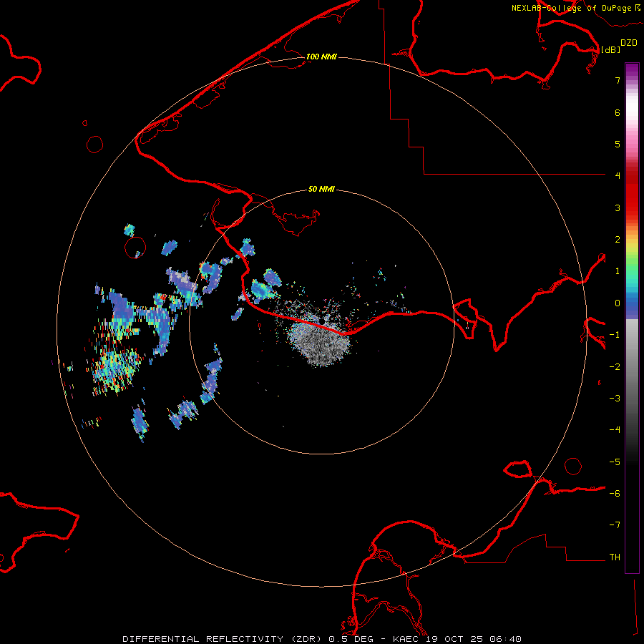Select the "5" label on the dB scale
This screenshot has height=644, width=644.
coord(618,144)
